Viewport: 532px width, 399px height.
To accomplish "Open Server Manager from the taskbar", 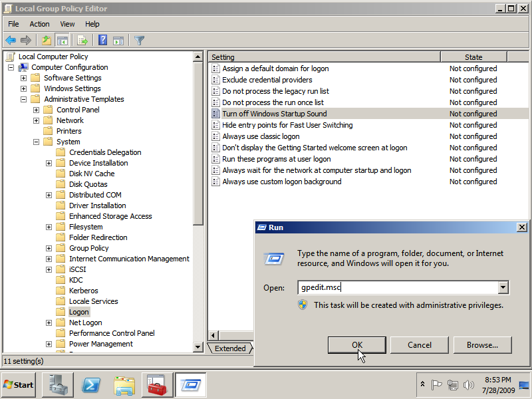I will (x=58, y=385).
